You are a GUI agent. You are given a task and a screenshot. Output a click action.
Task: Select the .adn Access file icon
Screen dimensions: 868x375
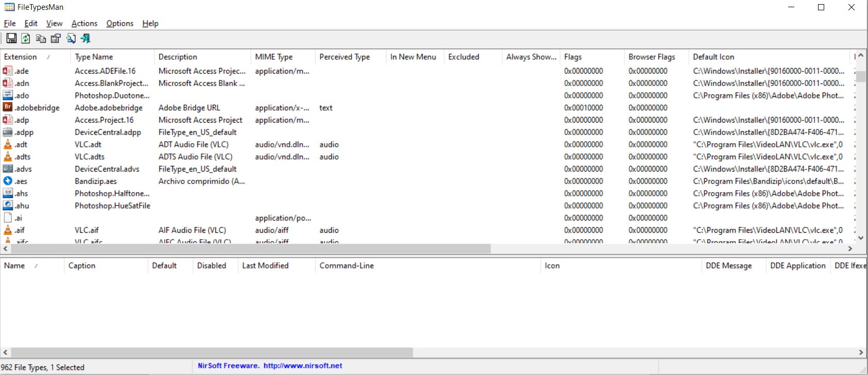click(x=8, y=83)
